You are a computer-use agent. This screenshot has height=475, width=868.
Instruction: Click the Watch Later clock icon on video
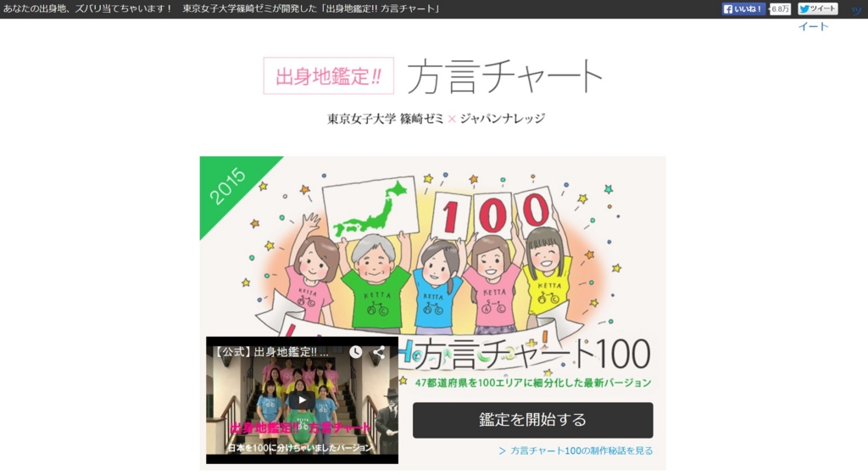coord(355,351)
